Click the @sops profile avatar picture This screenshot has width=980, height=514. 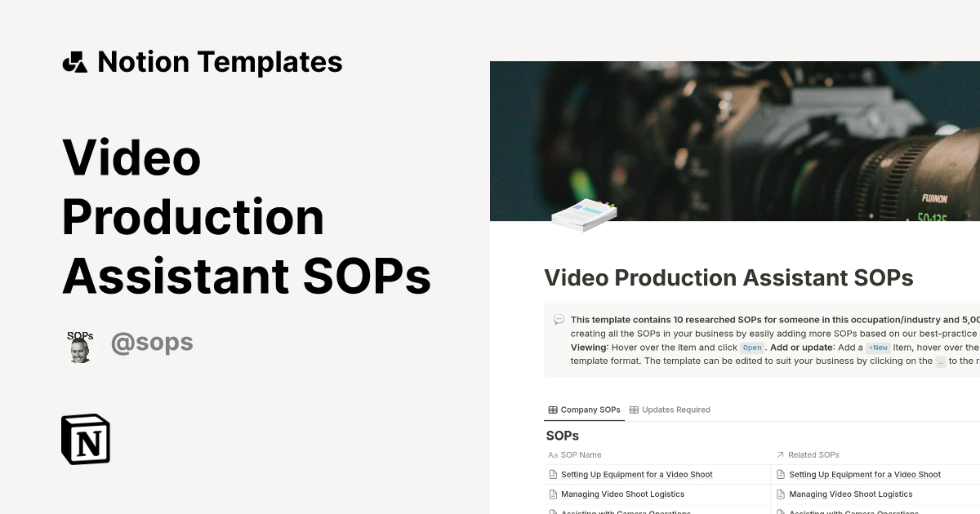(x=79, y=345)
